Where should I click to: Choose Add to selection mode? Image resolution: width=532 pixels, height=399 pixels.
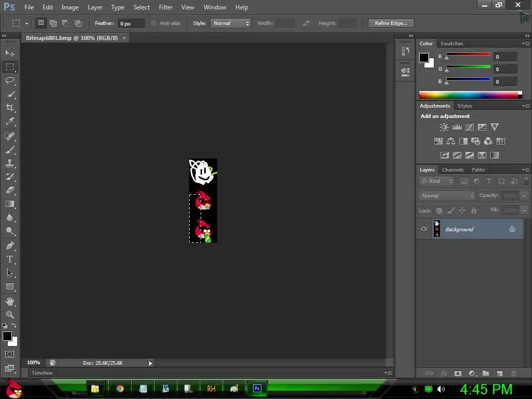click(x=54, y=23)
